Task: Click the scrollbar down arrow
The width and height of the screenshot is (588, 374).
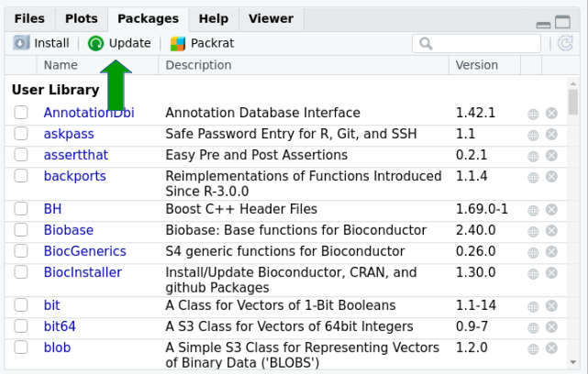Action: click(572, 362)
